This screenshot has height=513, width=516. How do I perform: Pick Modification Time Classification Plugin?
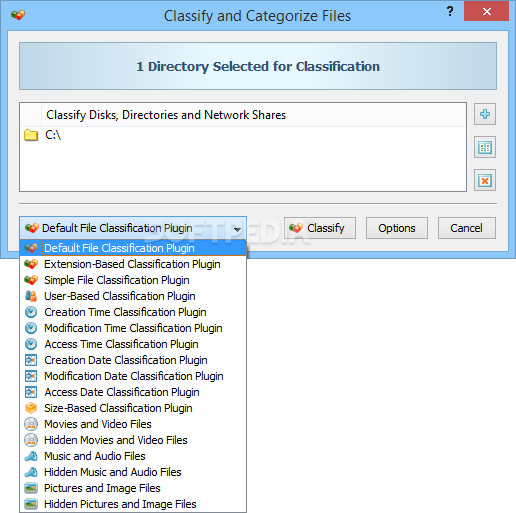point(133,328)
